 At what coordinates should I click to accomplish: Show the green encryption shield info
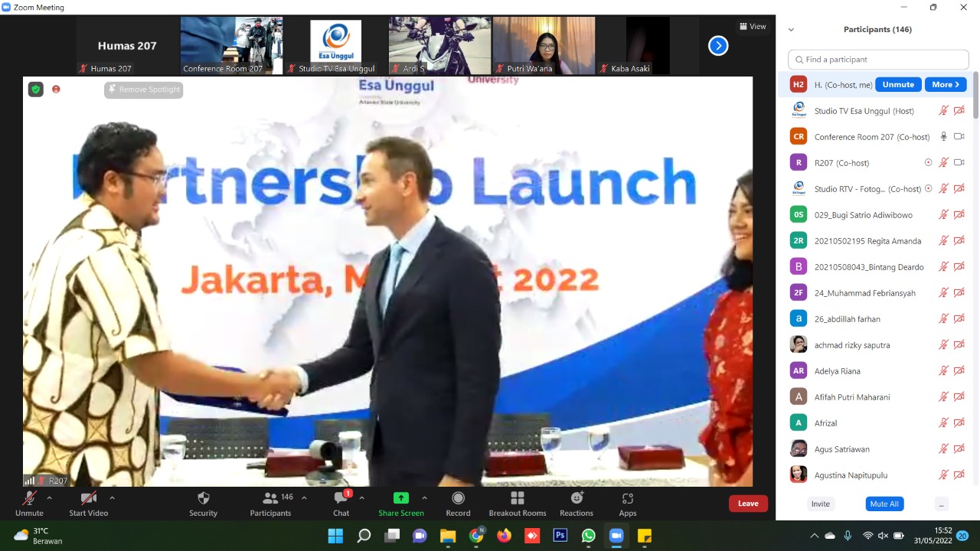tap(36, 90)
